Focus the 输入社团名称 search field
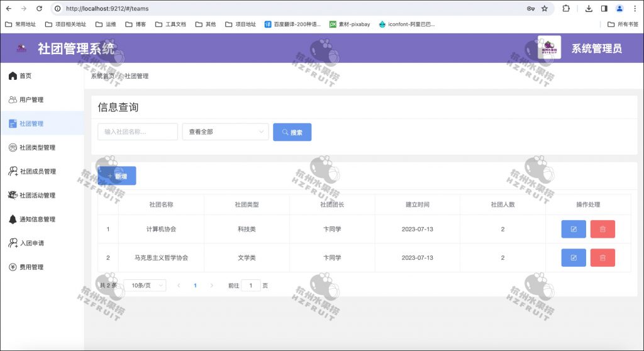Screen dimensions: 644x351 click(x=138, y=132)
